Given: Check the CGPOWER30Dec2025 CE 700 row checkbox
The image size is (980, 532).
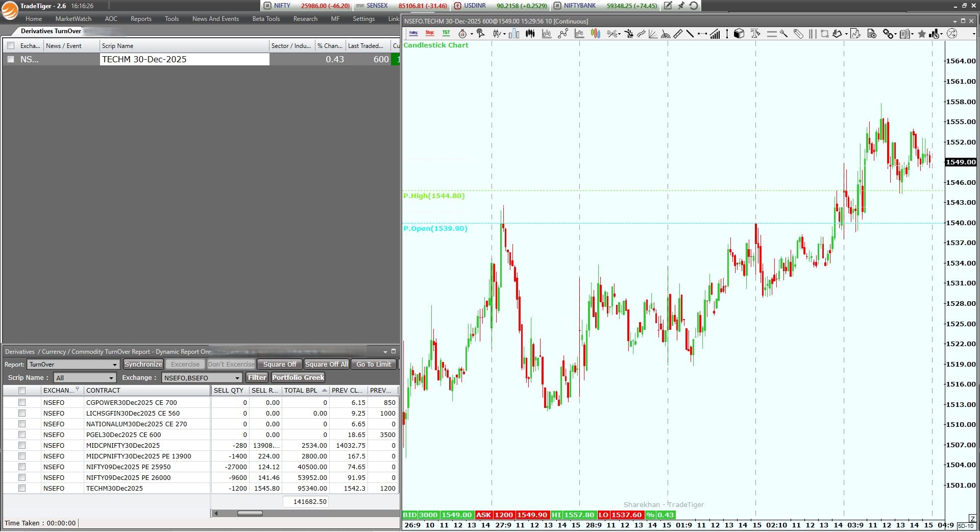Looking at the screenshot, I should coord(22,402).
